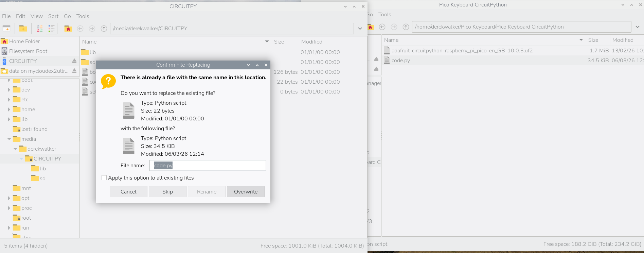Click the New Tab icon in CIRCUITPY toolbar
The image size is (644, 253).
tap(6, 29)
